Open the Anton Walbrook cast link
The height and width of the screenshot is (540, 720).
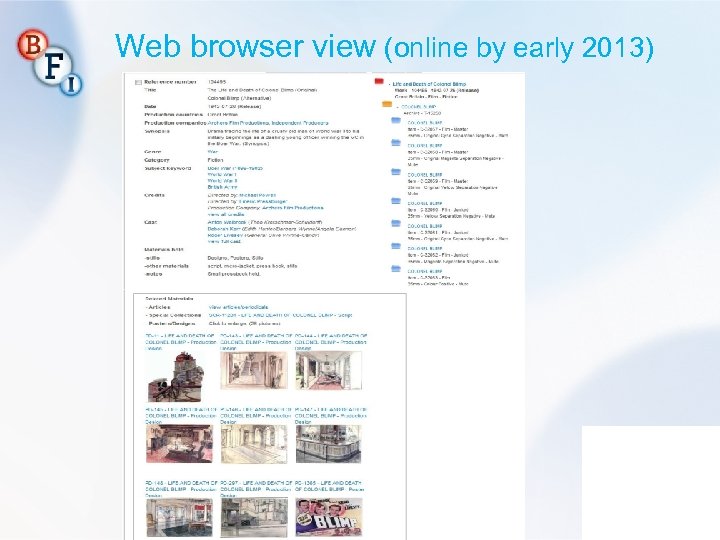pyautogui.click(x=225, y=222)
